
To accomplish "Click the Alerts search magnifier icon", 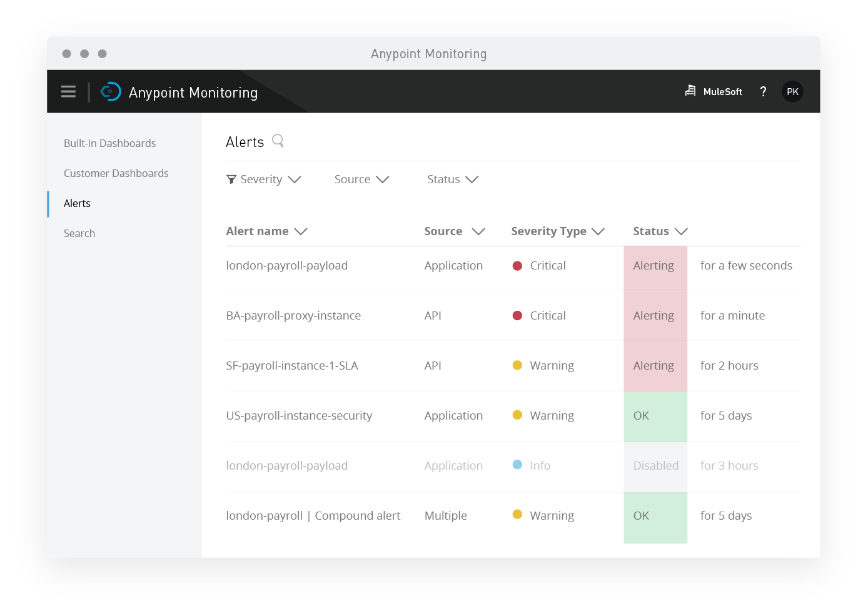I will pyautogui.click(x=277, y=141).
